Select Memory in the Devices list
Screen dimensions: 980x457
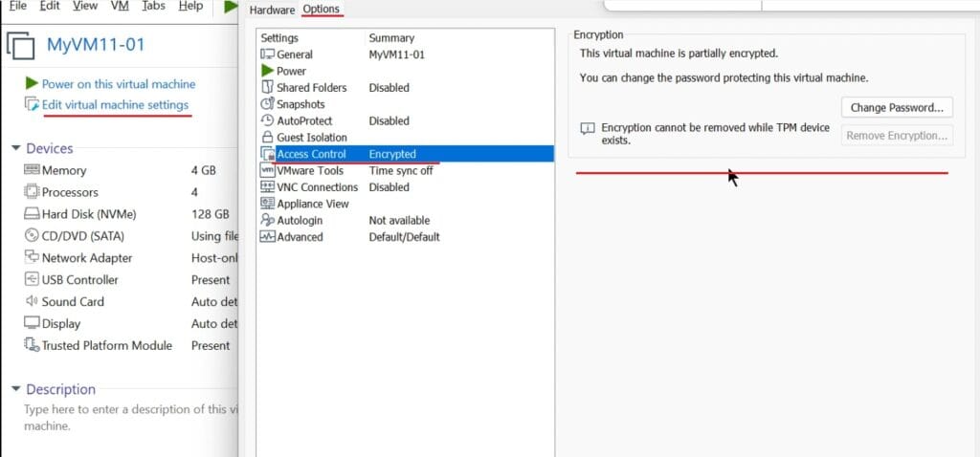pyautogui.click(x=64, y=170)
